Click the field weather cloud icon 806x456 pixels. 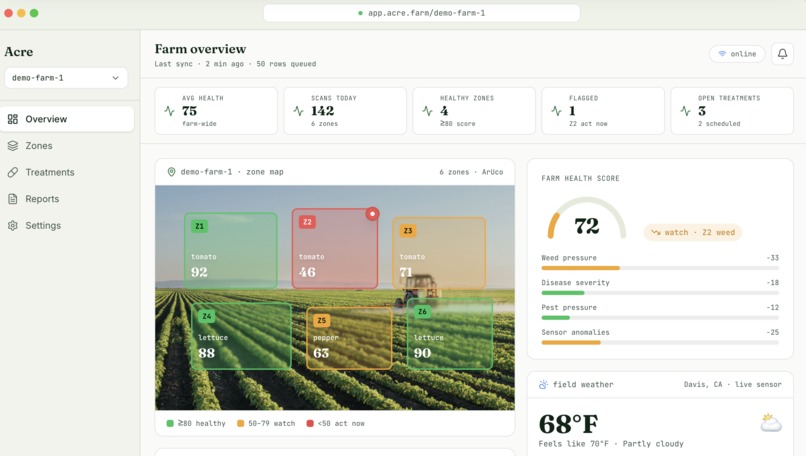(543, 385)
